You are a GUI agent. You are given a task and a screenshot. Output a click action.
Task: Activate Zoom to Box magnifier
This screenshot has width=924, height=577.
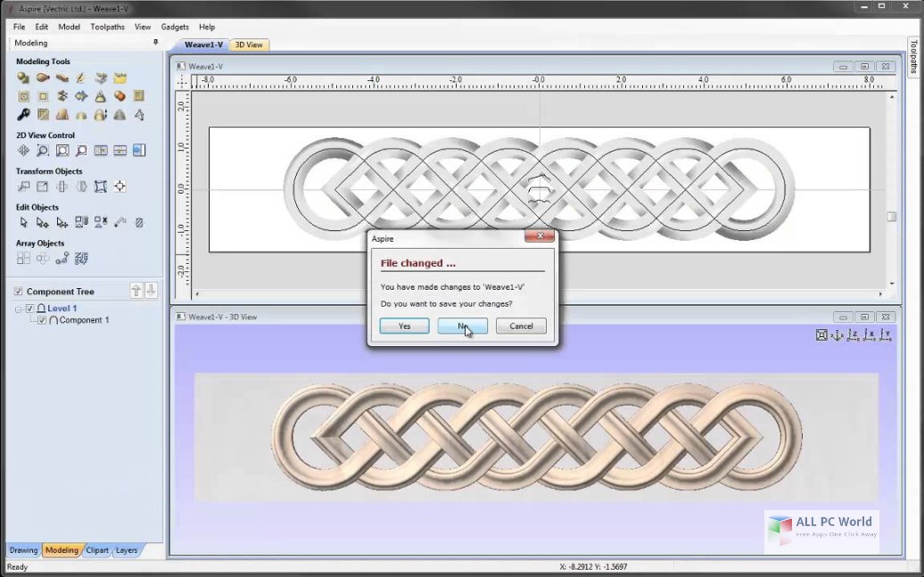coord(43,151)
